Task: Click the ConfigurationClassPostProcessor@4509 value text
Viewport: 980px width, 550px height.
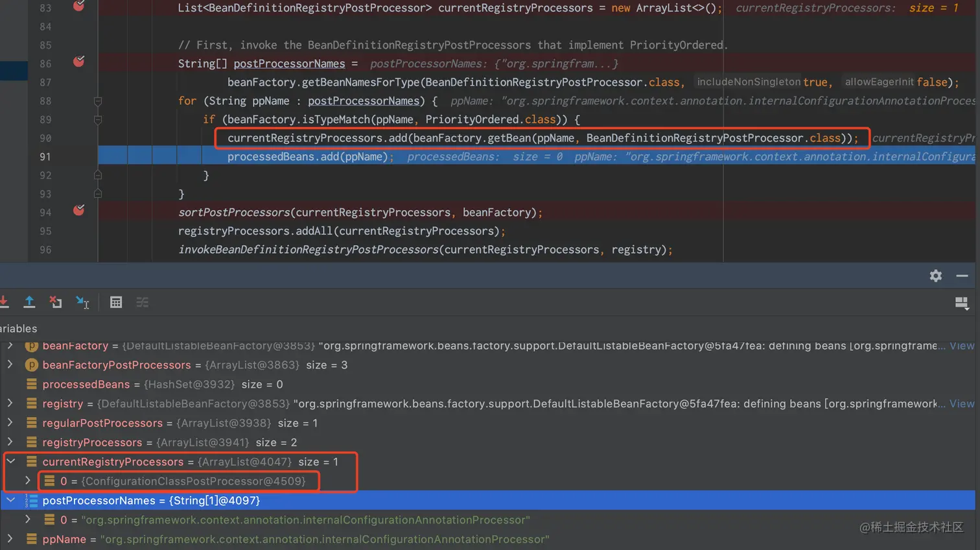Action: [x=193, y=481]
